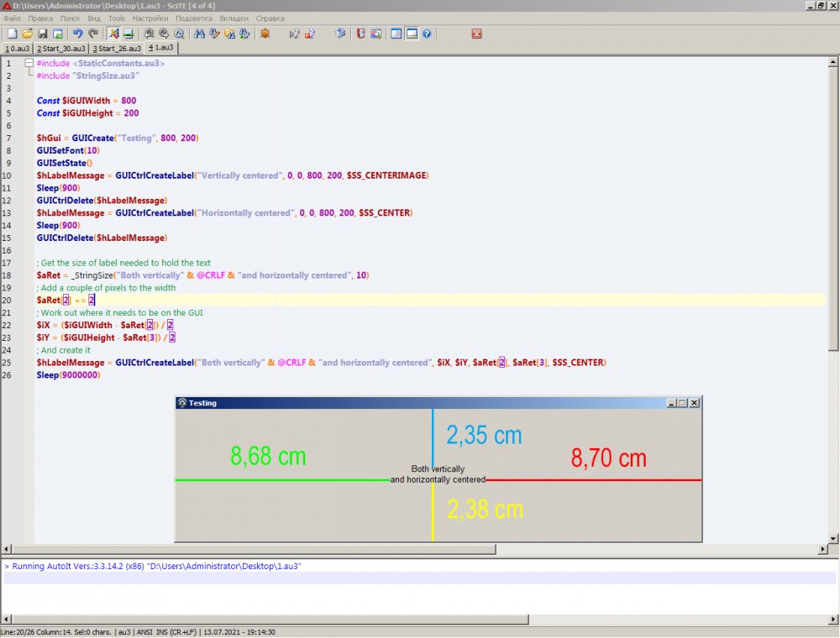
Task: Undo the last edit
Action: click(77, 34)
